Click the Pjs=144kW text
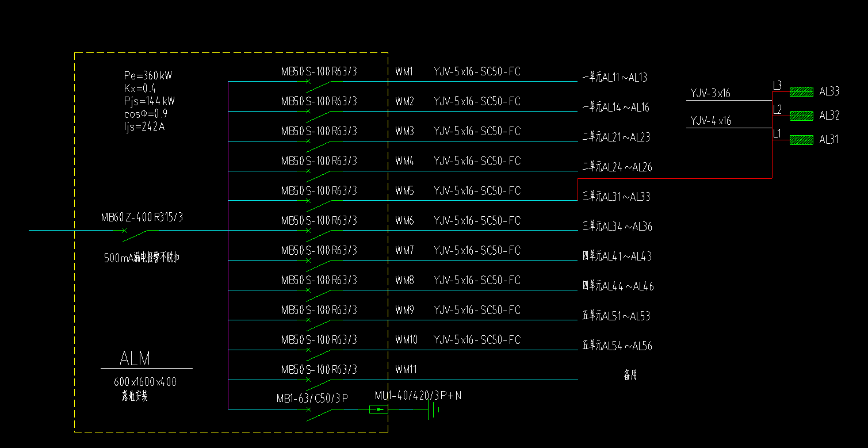 (x=150, y=101)
